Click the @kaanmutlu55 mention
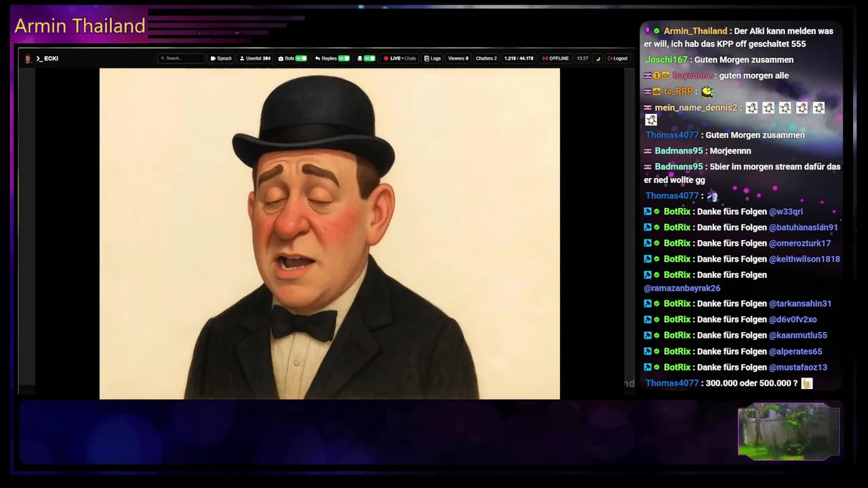 (798, 335)
